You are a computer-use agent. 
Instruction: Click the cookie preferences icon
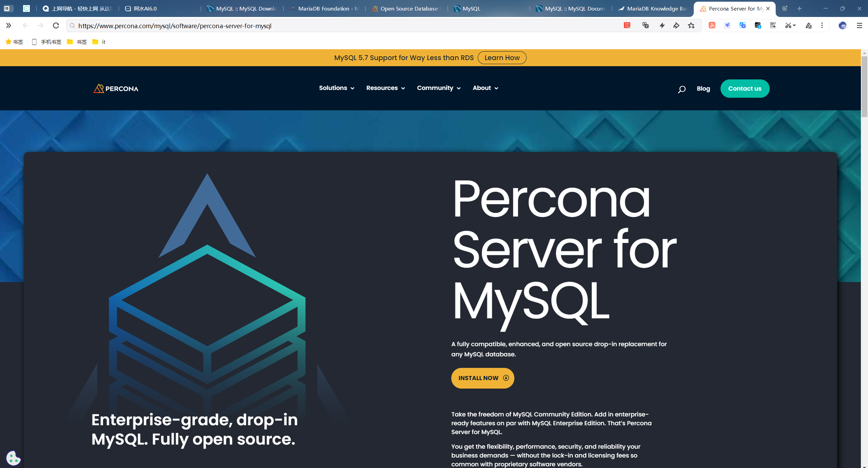pyautogui.click(x=14, y=458)
